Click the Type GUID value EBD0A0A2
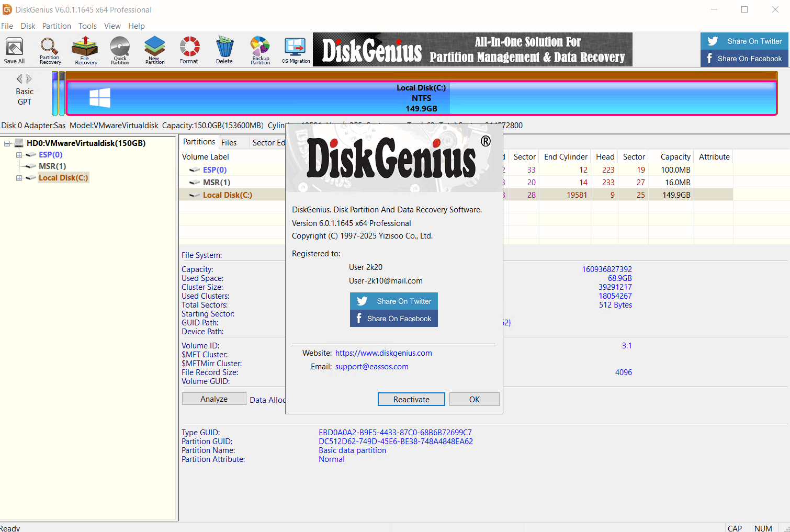790x532 pixels. (x=395, y=433)
